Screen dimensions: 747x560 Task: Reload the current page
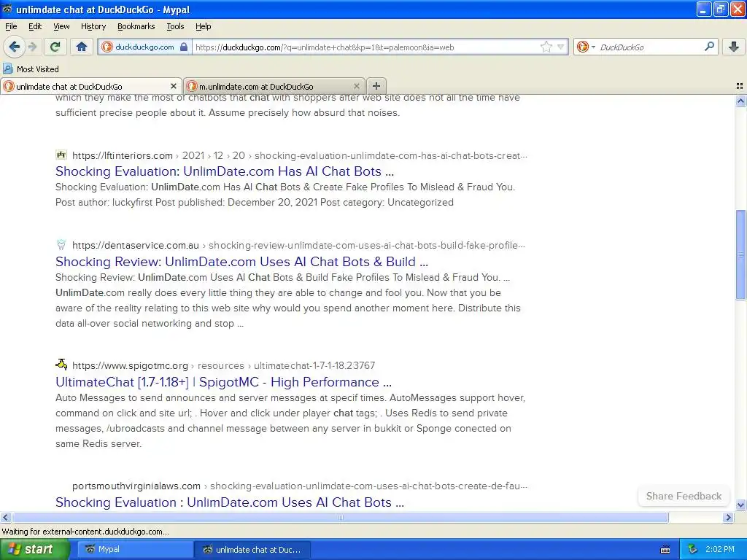point(55,47)
